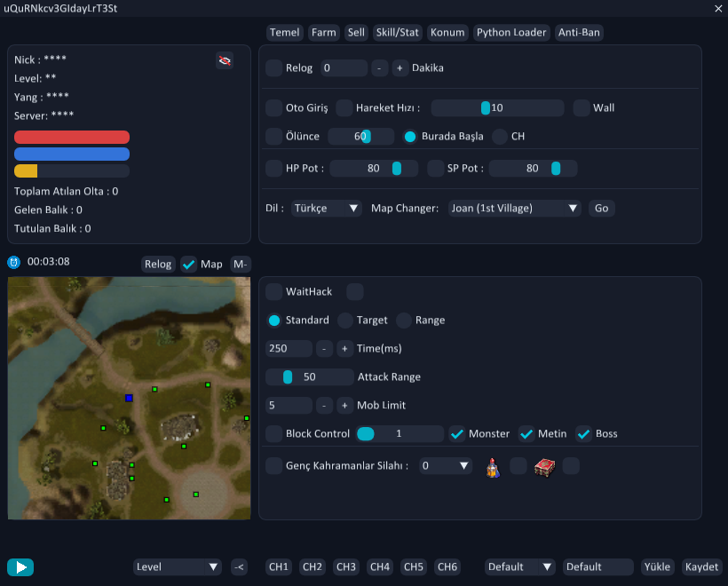Image resolution: width=728 pixels, height=586 pixels.
Task: Open the Dil language dropdown
Action: (327, 209)
